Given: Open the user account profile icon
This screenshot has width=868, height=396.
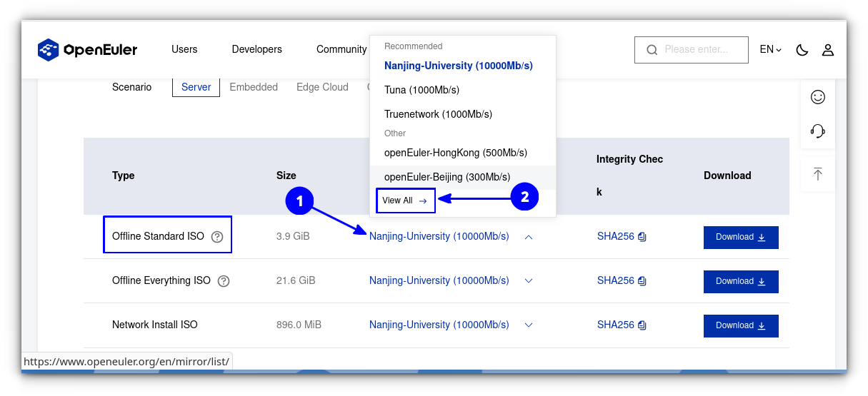Looking at the screenshot, I should (x=827, y=50).
